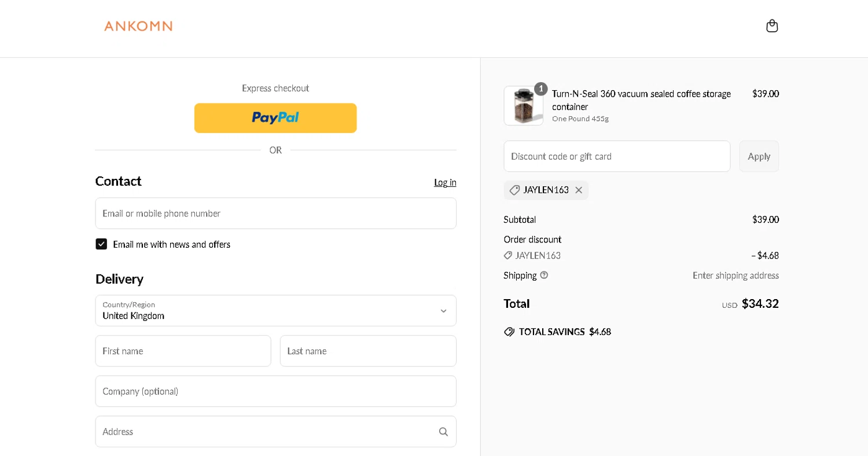This screenshot has width=868, height=456.
Task: Click the Contact section heading
Action: click(x=118, y=181)
